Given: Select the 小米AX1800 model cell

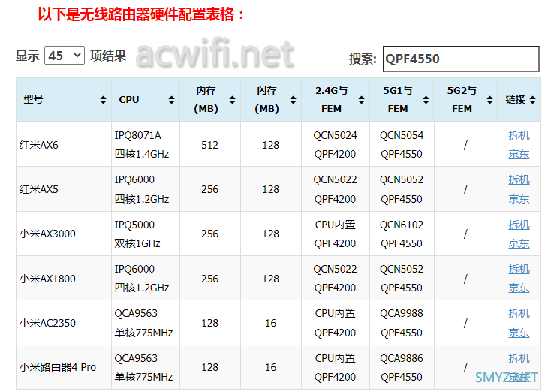Looking at the screenshot, I should (x=64, y=279).
